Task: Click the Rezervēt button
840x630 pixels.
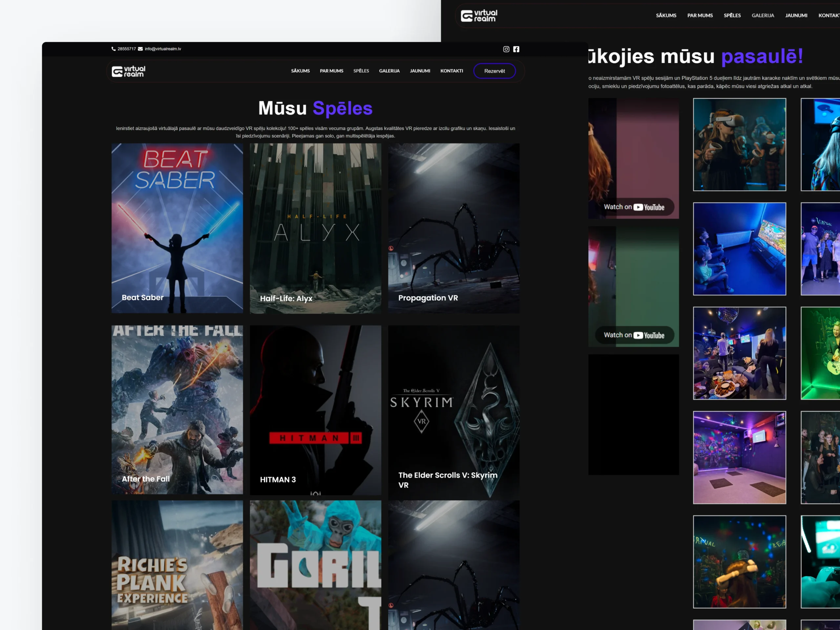Action: click(494, 71)
